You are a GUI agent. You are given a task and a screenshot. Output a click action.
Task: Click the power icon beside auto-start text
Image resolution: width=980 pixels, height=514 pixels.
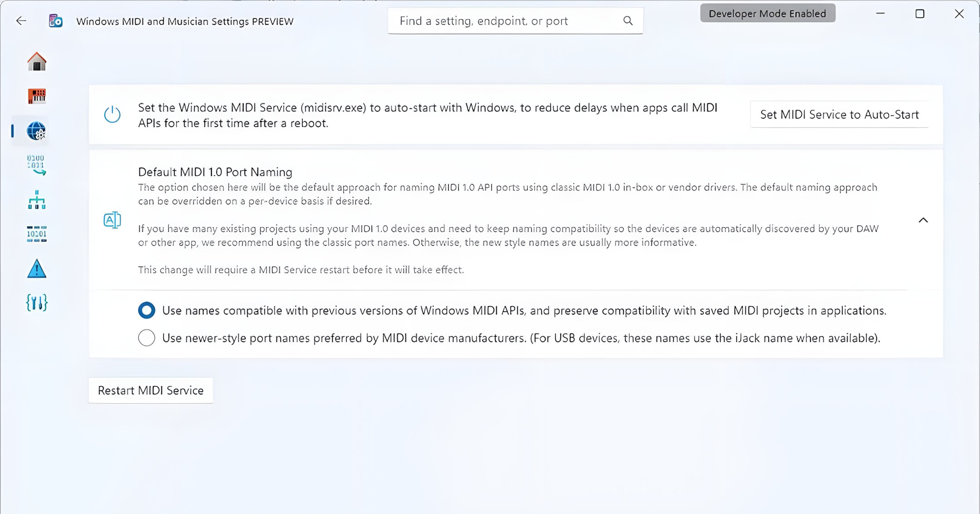(112, 115)
